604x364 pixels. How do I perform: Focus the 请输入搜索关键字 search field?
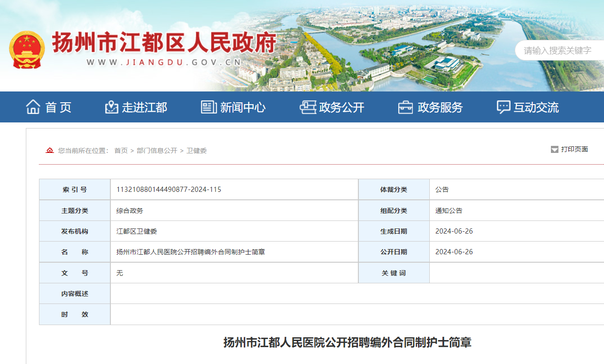click(559, 51)
